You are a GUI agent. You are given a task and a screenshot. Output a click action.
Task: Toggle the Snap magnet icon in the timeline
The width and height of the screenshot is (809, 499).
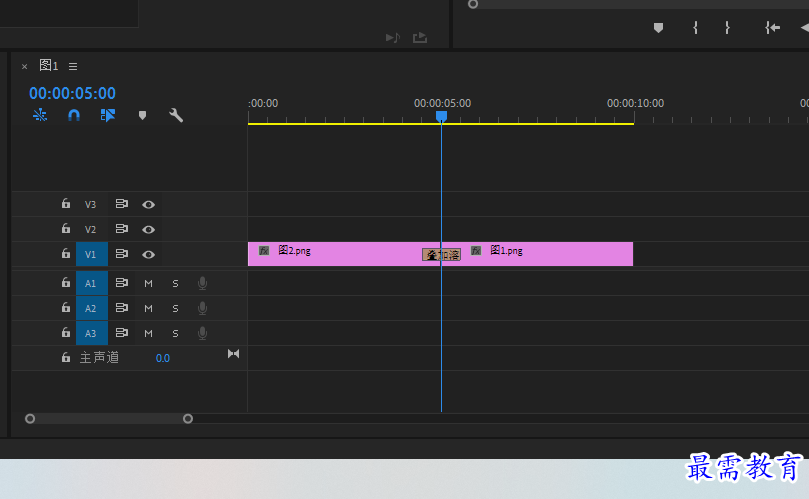tap(74, 115)
